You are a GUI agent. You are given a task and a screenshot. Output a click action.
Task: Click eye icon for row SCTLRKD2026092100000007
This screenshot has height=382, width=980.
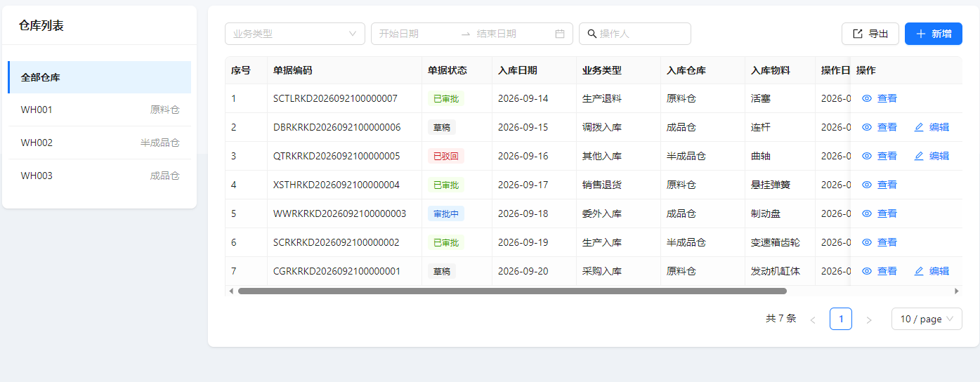tap(867, 98)
